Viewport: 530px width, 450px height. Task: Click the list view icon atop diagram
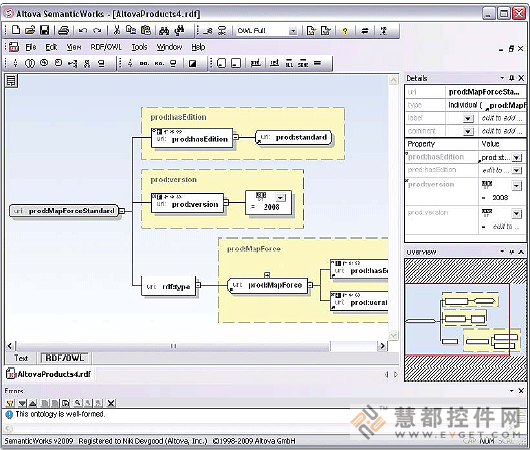(x=11, y=81)
